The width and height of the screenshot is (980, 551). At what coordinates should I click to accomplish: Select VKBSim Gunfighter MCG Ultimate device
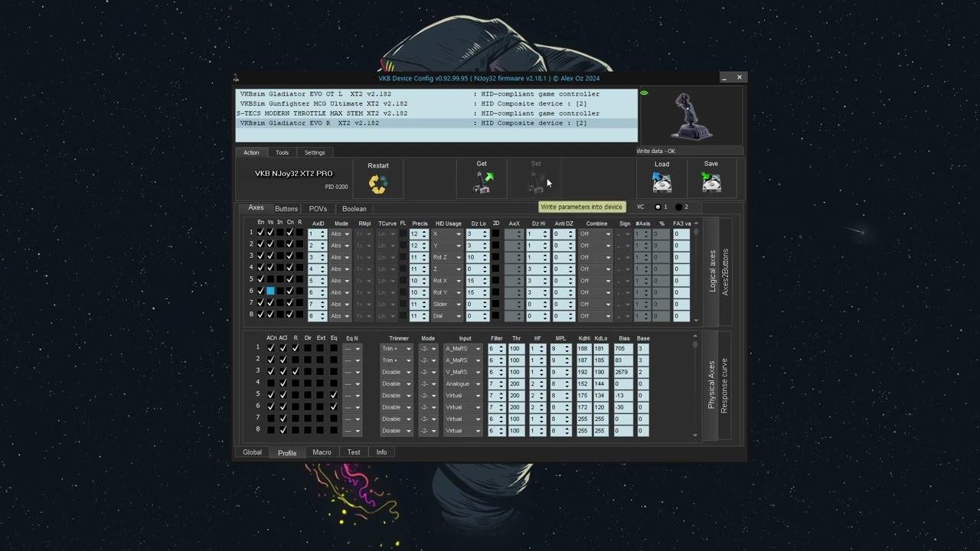(436, 103)
